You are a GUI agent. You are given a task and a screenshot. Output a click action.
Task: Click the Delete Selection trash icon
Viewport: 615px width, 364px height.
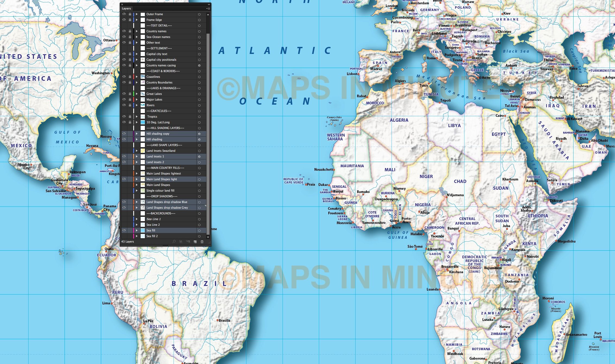coord(202,241)
